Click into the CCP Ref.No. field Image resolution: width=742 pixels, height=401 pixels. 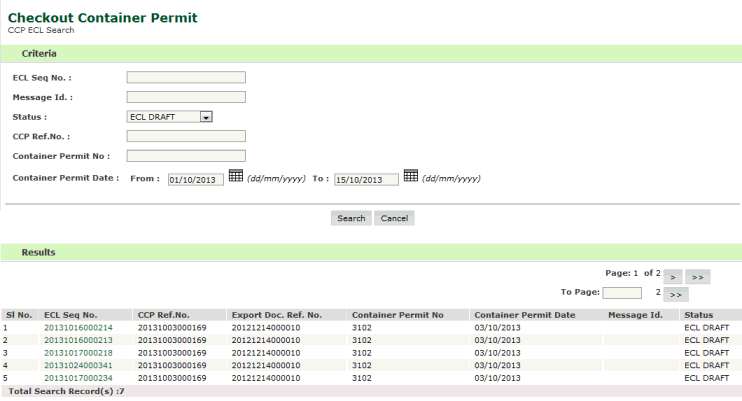(x=186, y=136)
